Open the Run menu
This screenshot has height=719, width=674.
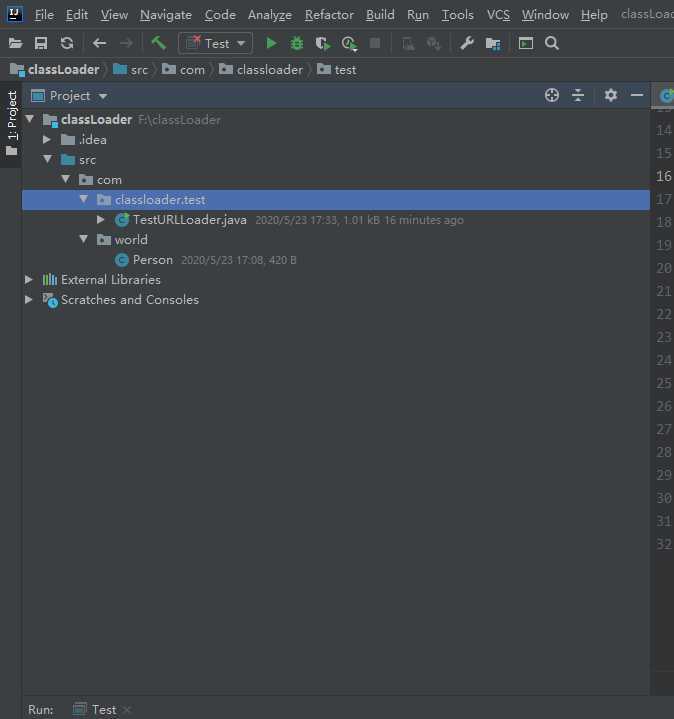pyautogui.click(x=418, y=15)
